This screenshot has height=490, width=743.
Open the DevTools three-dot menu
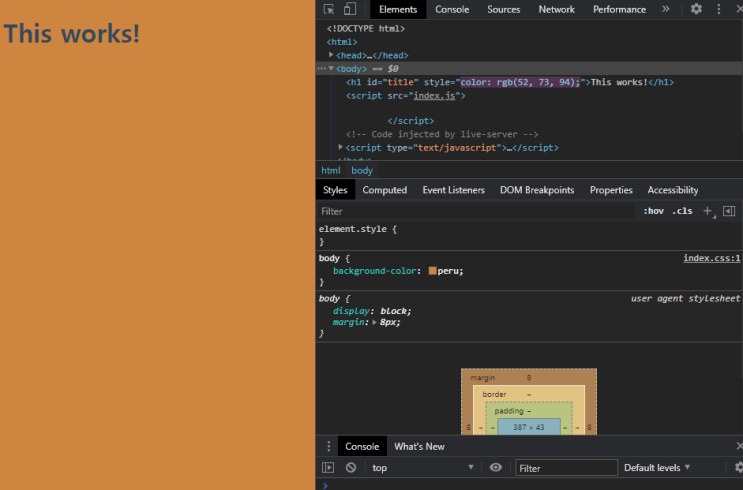tap(718, 9)
